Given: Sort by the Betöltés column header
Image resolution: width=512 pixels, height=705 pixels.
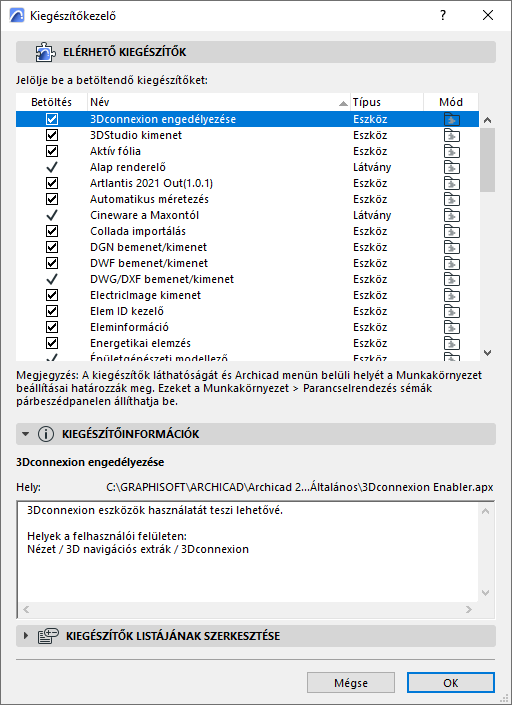Looking at the screenshot, I should [52, 103].
